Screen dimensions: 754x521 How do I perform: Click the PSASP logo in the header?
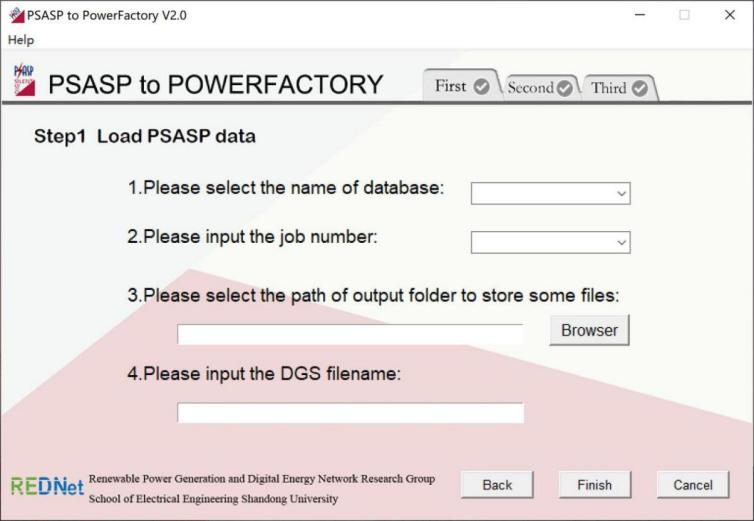tap(24, 80)
